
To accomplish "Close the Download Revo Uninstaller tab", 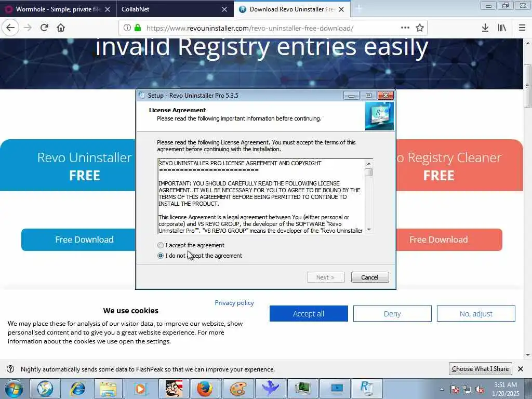I will coord(341,9).
